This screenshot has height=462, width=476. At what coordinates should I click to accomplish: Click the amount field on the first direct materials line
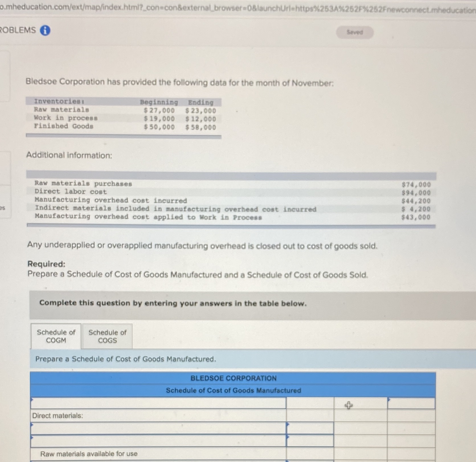tap(310, 428)
